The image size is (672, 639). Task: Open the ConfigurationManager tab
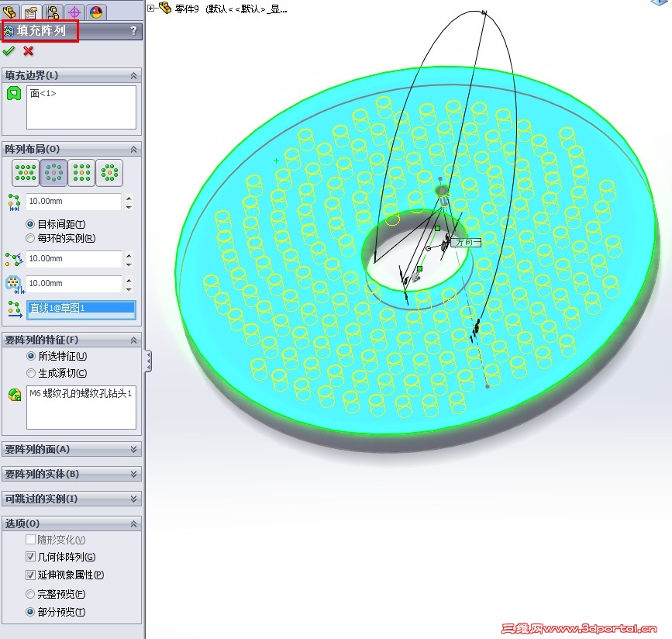pyautogui.click(x=53, y=12)
